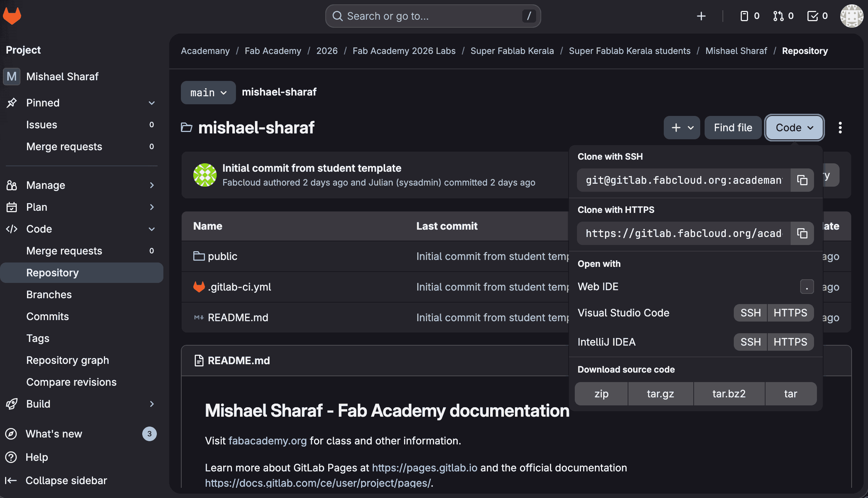Open merge requests icon in top bar
Image resolution: width=868 pixels, height=498 pixels.
pyautogui.click(x=783, y=16)
